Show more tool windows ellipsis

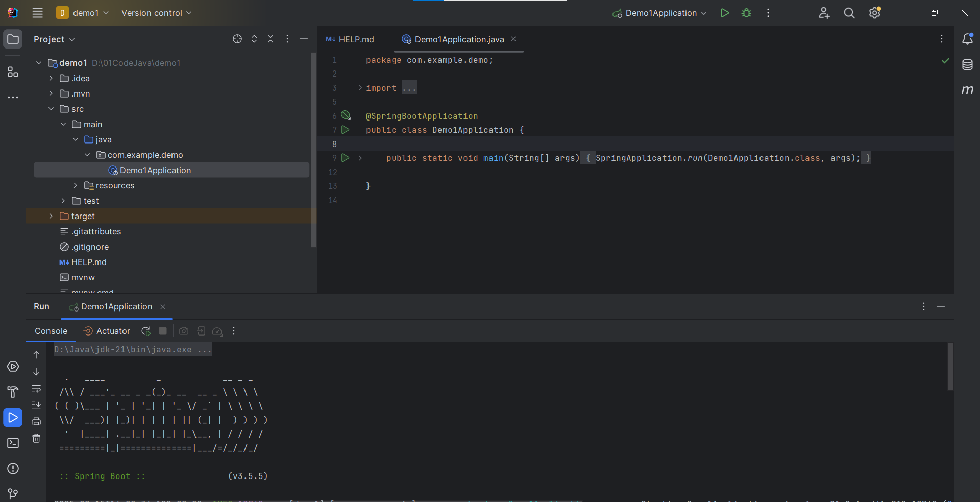13,97
